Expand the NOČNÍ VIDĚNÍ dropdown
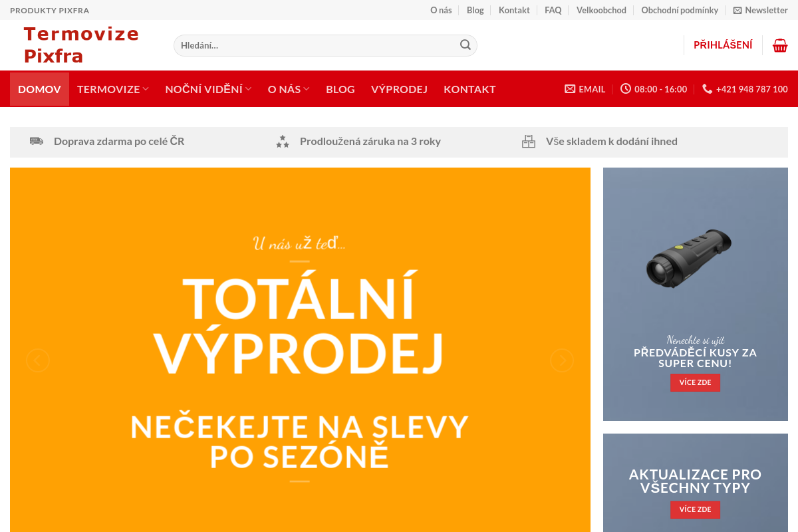 click(207, 88)
